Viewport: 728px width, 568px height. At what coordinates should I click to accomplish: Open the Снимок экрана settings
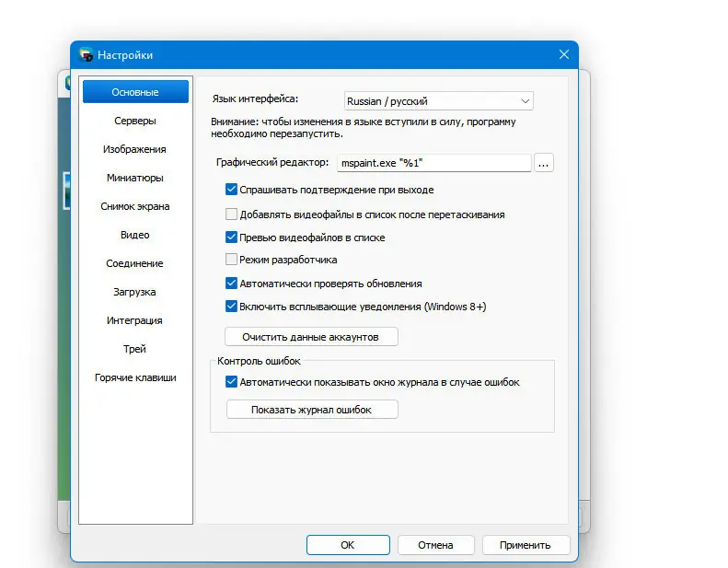tap(135, 206)
